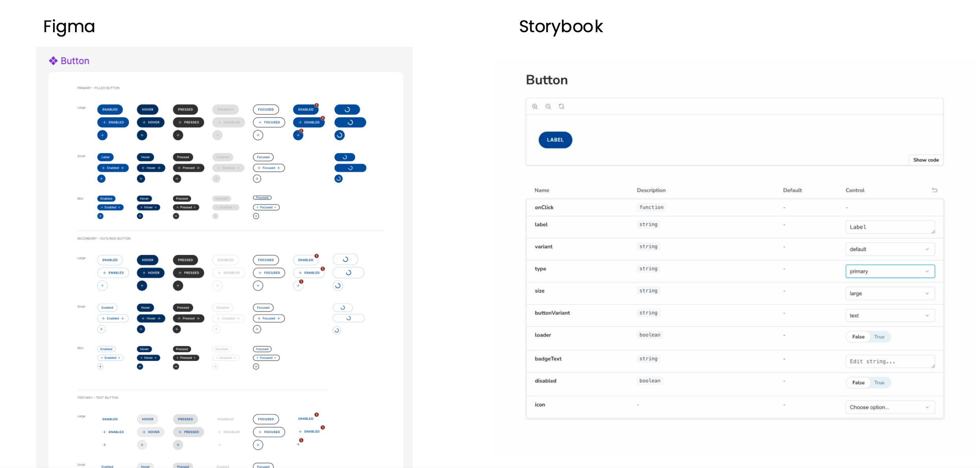The image size is (980, 468).
Task: Click the badgeText Edit string field
Action: (890, 362)
